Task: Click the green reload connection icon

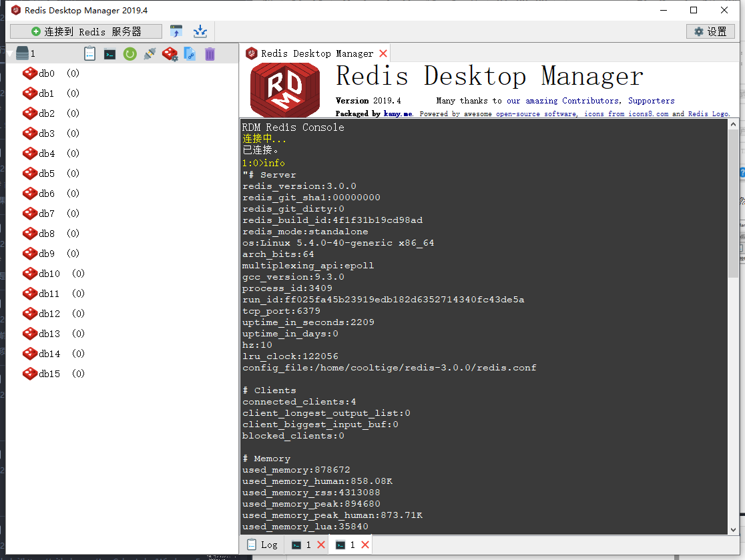Action: tap(130, 54)
